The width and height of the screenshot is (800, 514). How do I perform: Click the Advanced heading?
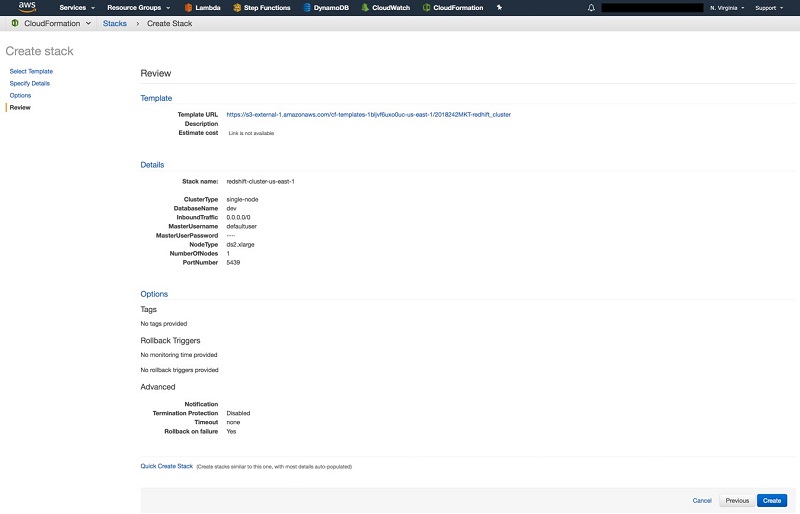[158, 387]
